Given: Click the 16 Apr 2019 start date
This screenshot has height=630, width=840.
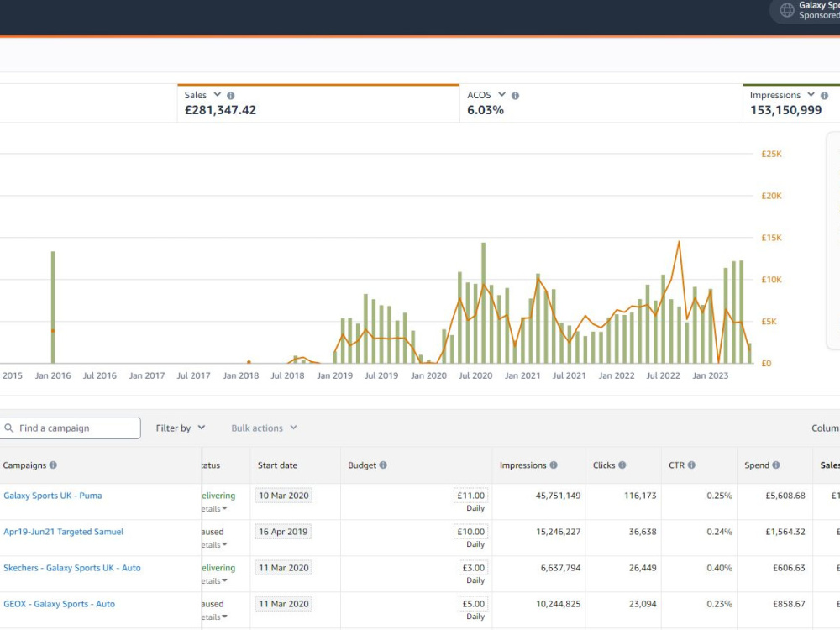Looking at the screenshot, I should point(283,532).
